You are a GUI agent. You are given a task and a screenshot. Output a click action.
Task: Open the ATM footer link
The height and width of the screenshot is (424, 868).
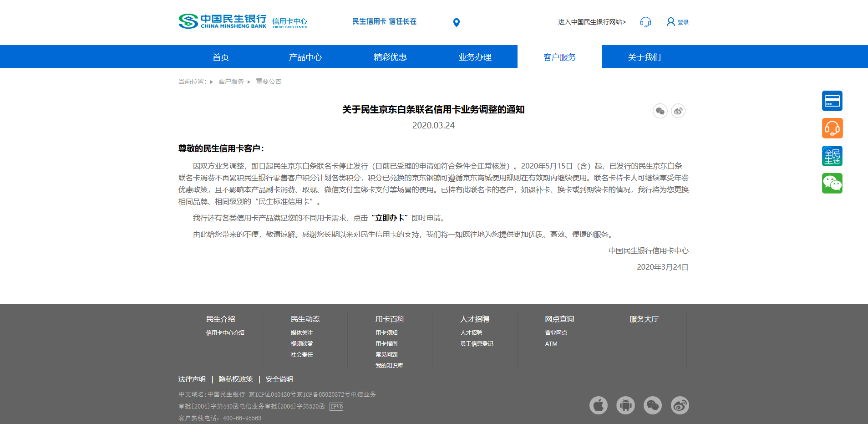[x=551, y=343]
